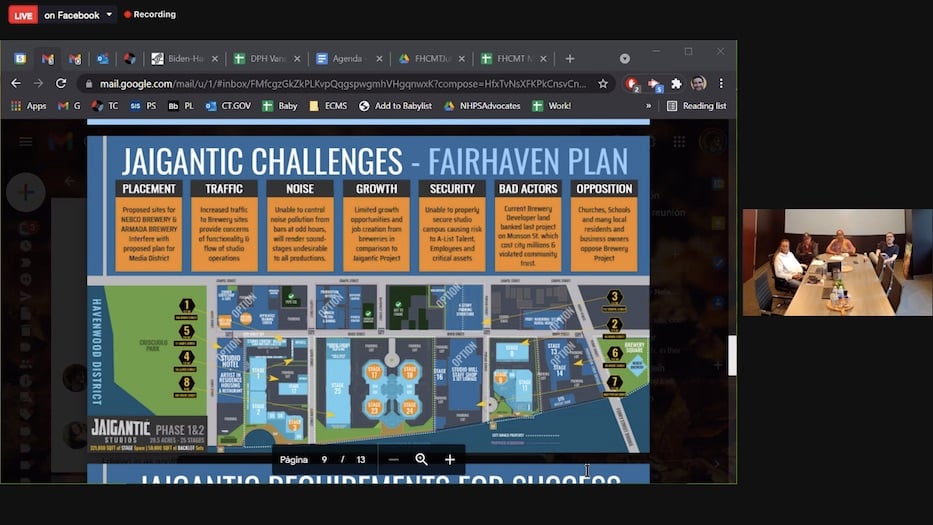Click the page number field showing 9
933x525 pixels.
pos(324,459)
